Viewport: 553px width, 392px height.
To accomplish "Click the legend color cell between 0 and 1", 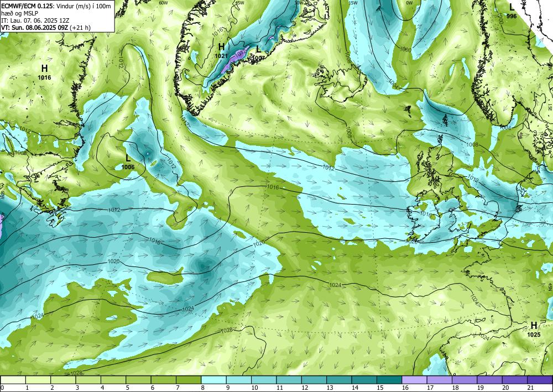I will pyautogui.click(x=13, y=380).
